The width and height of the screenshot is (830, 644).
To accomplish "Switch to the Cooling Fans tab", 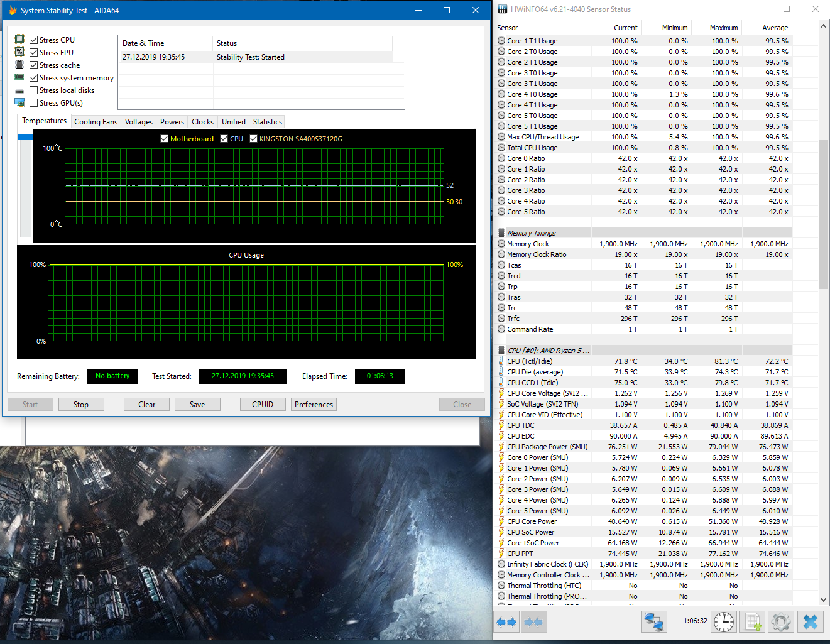I will [96, 122].
